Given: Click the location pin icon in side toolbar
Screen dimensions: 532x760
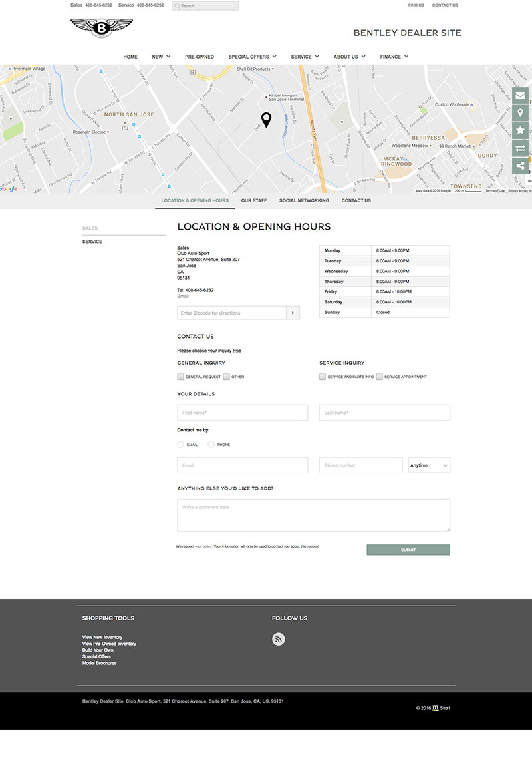Looking at the screenshot, I should (521, 113).
